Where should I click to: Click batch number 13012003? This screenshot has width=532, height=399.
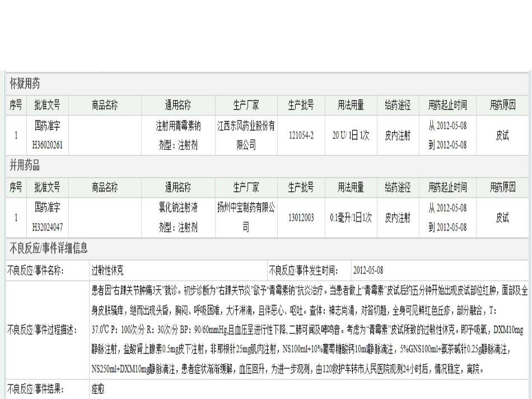click(x=301, y=218)
